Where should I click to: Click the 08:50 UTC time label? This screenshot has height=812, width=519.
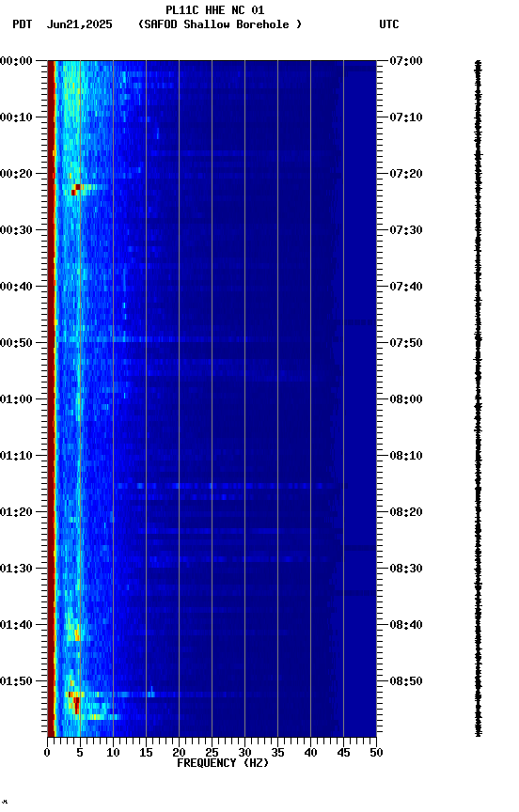coord(406,682)
